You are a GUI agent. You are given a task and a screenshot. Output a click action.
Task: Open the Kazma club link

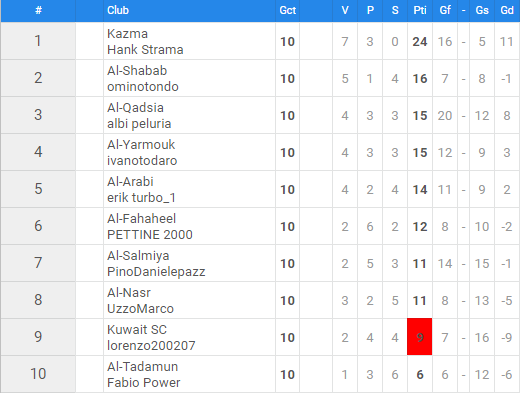click(127, 34)
